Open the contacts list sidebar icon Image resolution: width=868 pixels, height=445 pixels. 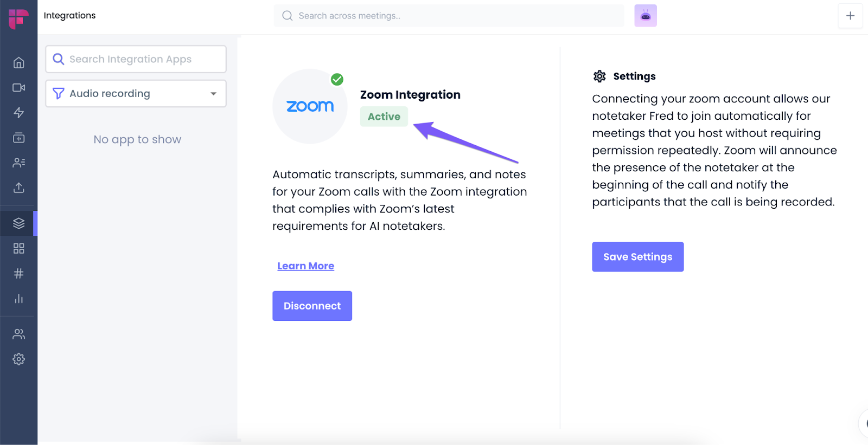pos(18,163)
